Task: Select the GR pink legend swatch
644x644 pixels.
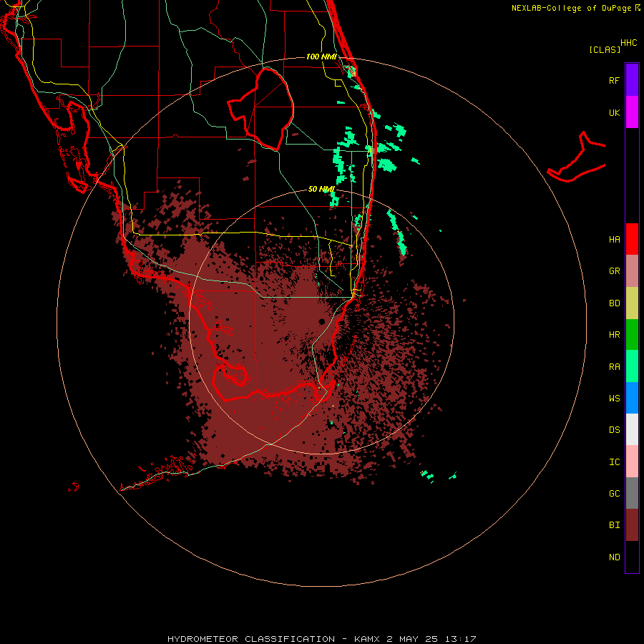Action: [x=632, y=271]
